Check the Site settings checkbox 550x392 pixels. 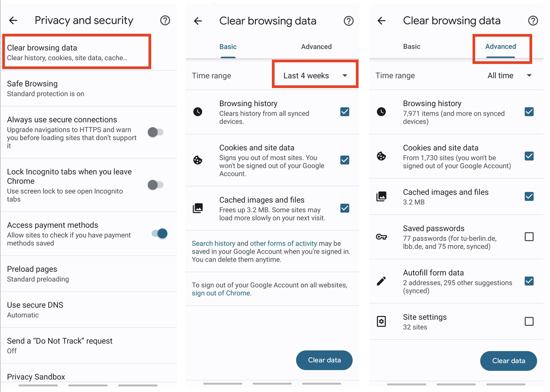(x=529, y=321)
